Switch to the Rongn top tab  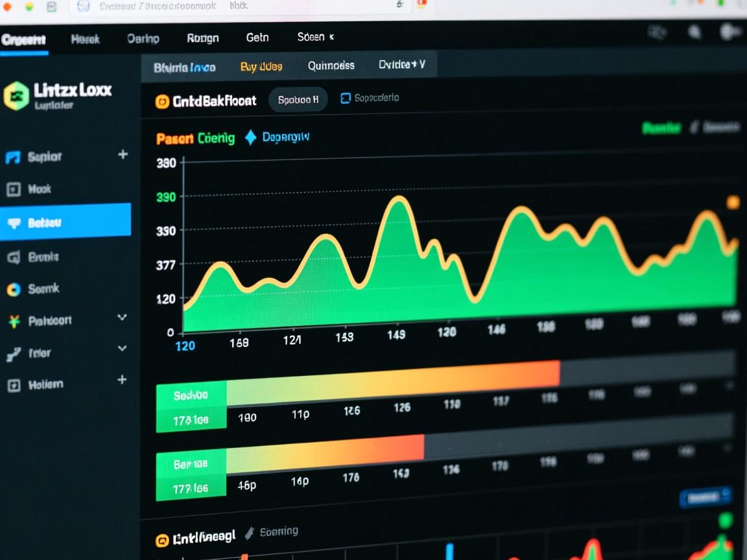pos(202,38)
